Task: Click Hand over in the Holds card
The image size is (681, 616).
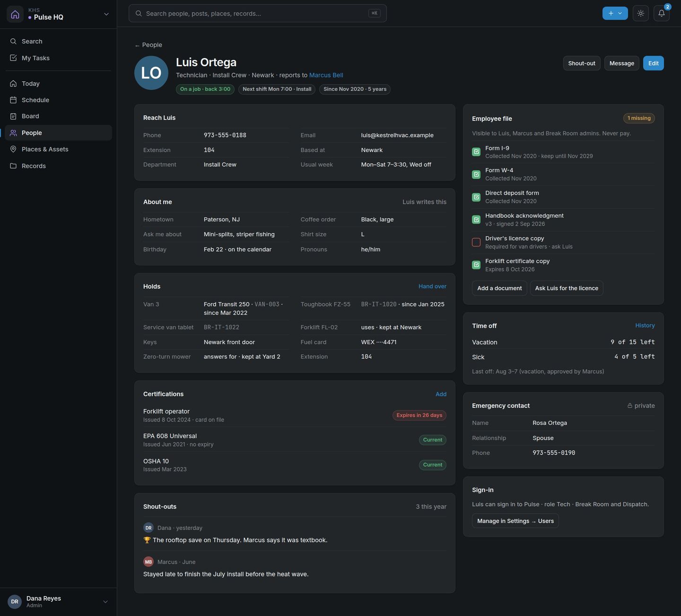Action: coord(432,286)
